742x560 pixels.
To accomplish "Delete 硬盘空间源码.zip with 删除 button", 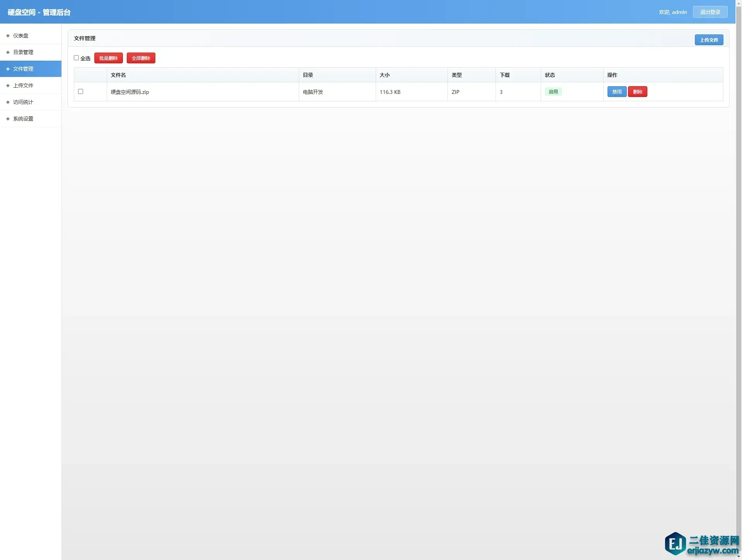I will click(x=638, y=92).
